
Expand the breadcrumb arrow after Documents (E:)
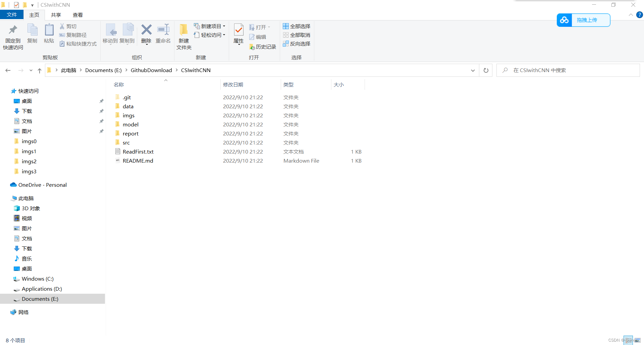(126, 70)
